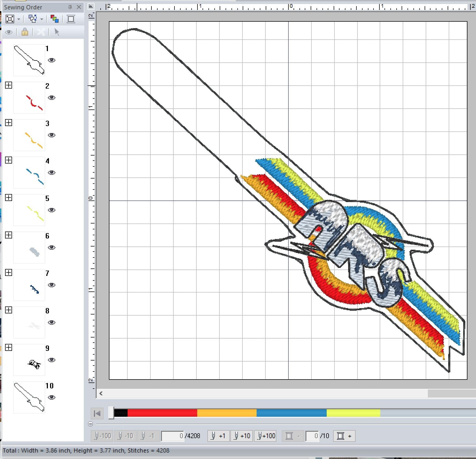Select the gray fill thumbnail item 6
The width and height of the screenshot is (476, 459).
[29, 248]
